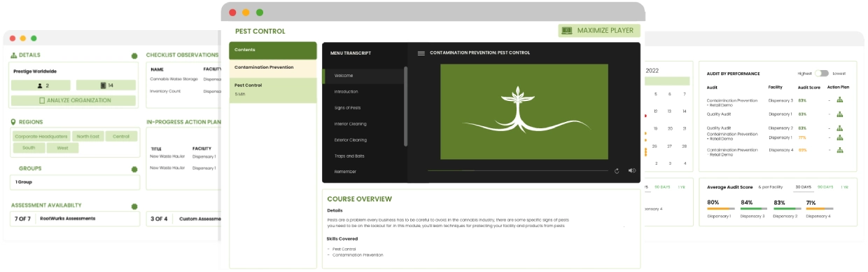868x272 pixels.
Task: Click the Menu Transcript header
Action: click(351, 53)
